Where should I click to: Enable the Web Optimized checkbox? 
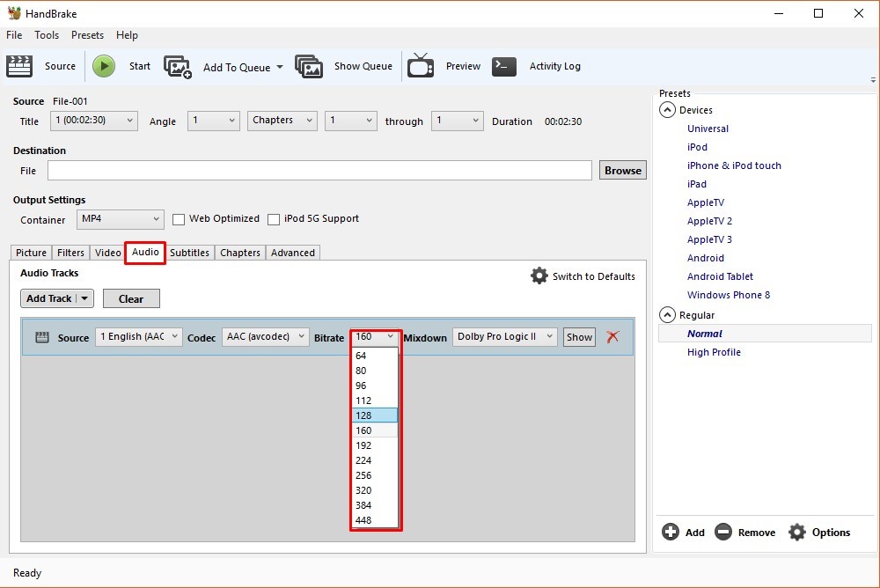179,219
